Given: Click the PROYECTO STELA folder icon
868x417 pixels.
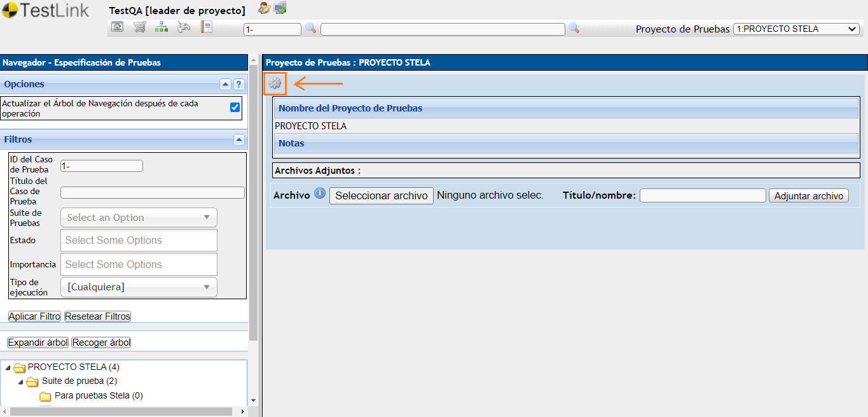Looking at the screenshot, I should point(19,367).
